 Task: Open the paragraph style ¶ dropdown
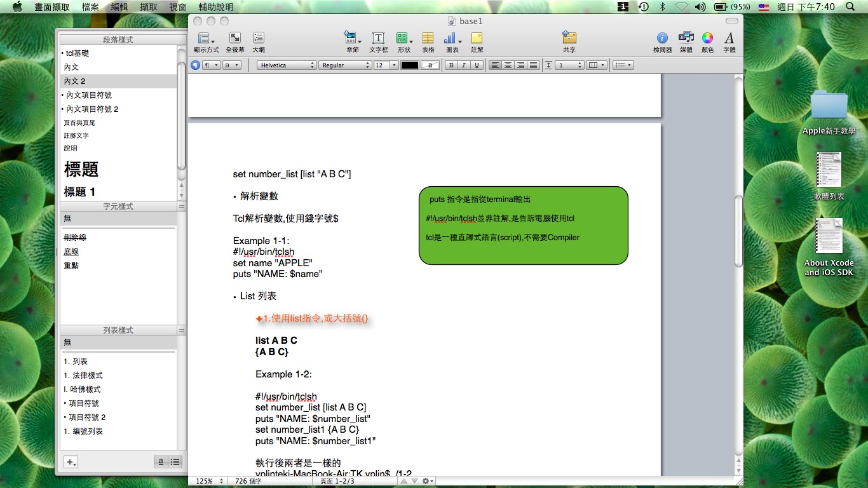211,65
